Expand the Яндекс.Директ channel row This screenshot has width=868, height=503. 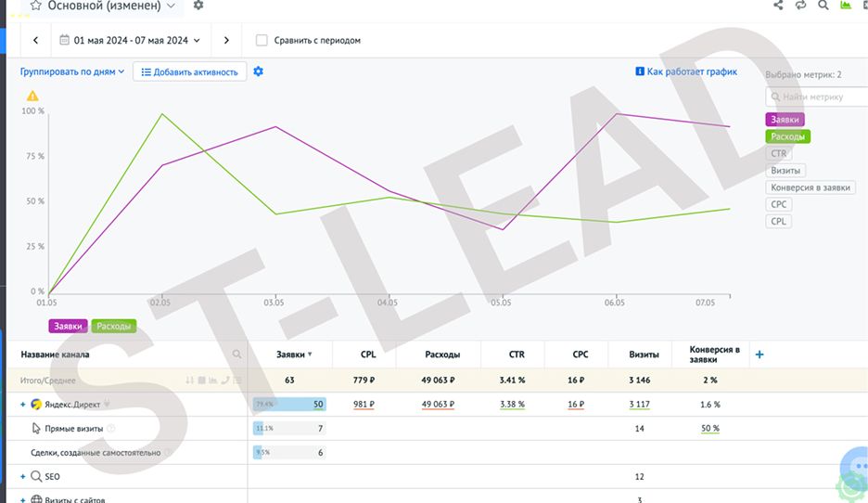[22, 405]
